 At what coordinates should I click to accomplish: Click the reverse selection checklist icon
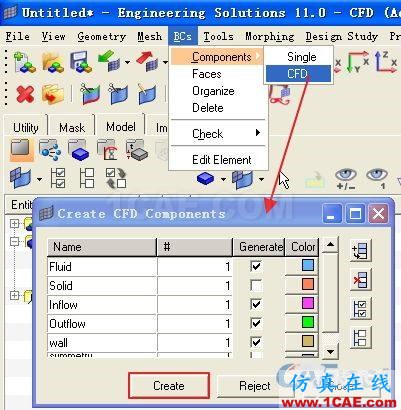(116, 178)
